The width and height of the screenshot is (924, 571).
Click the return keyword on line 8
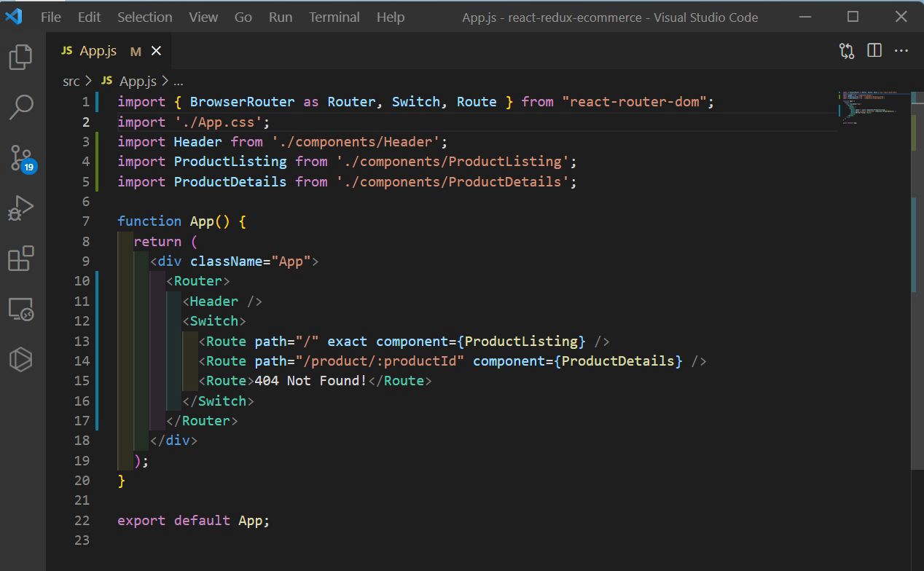click(x=157, y=241)
